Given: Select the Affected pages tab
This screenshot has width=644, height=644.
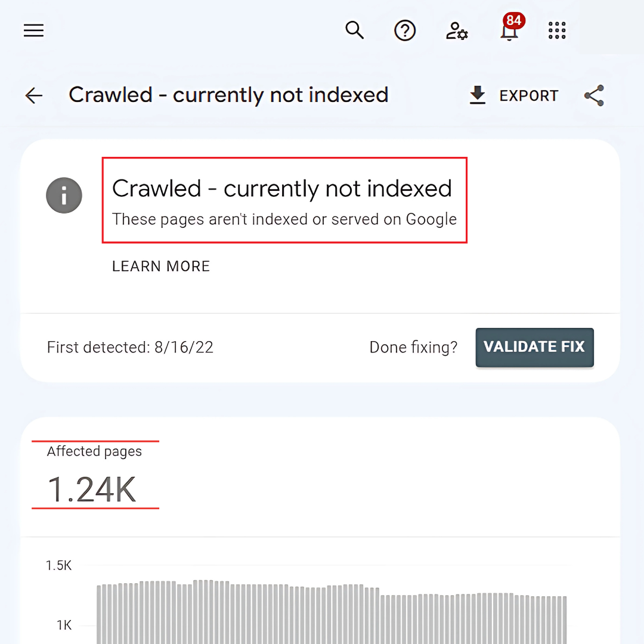Looking at the screenshot, I should [94, 451].
